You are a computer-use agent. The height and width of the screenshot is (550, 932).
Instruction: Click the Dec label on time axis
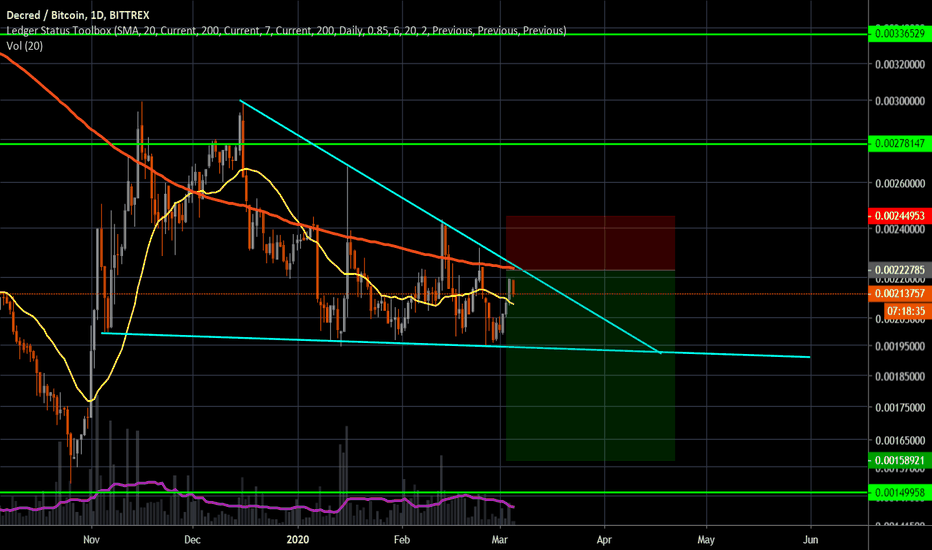pyautogui.click(x=192, y=539)
